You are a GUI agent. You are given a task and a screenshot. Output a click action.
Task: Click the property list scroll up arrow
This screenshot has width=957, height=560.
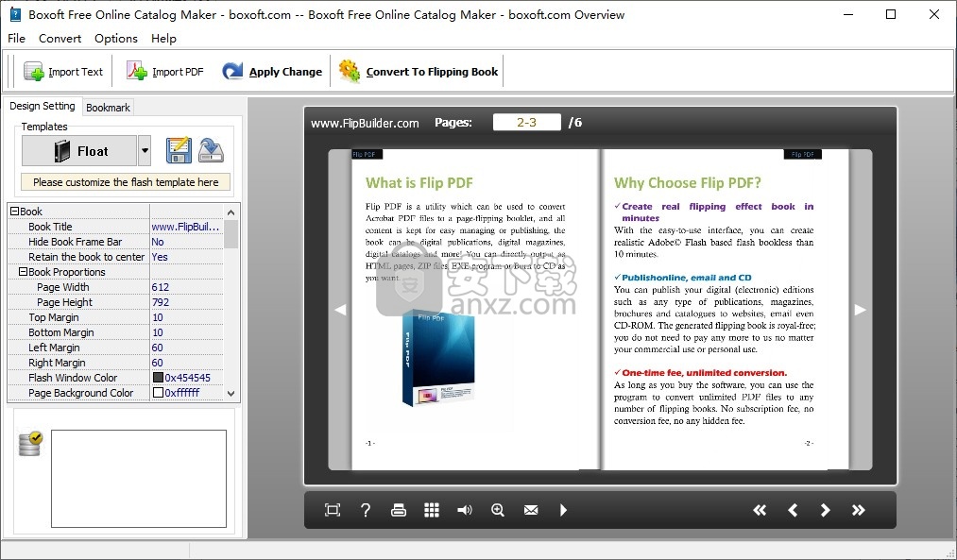click(x=231, y=212)
